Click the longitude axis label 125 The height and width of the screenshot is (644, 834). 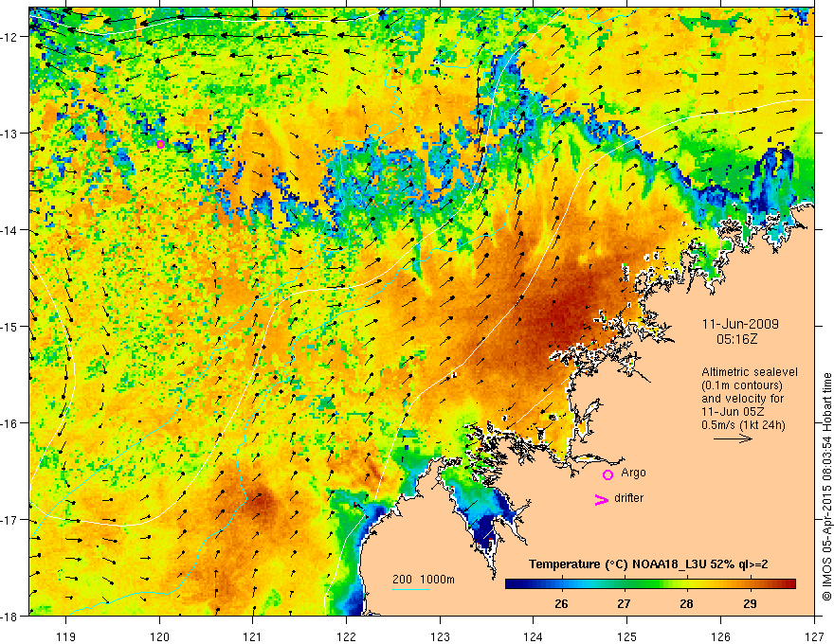click(x=627, y=636)
